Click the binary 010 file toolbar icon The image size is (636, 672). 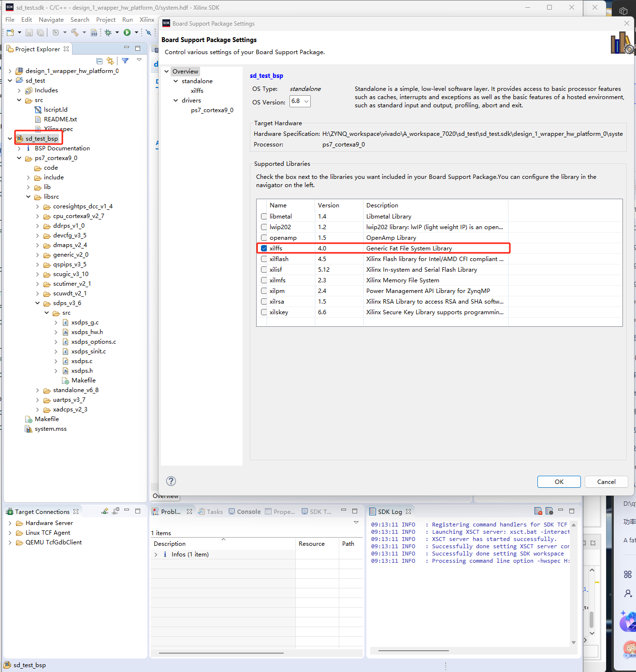tap(94, 32)
